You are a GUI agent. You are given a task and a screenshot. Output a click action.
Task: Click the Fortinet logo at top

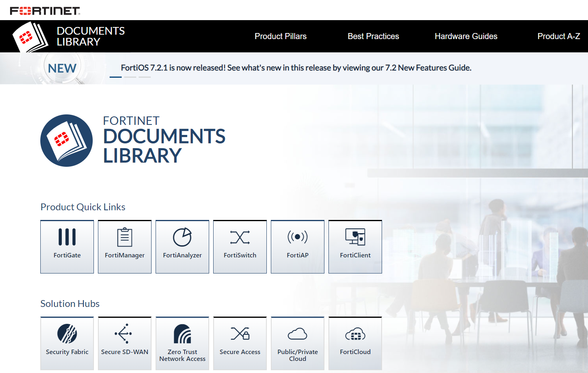pyautogui.click(x=45, y=11)
